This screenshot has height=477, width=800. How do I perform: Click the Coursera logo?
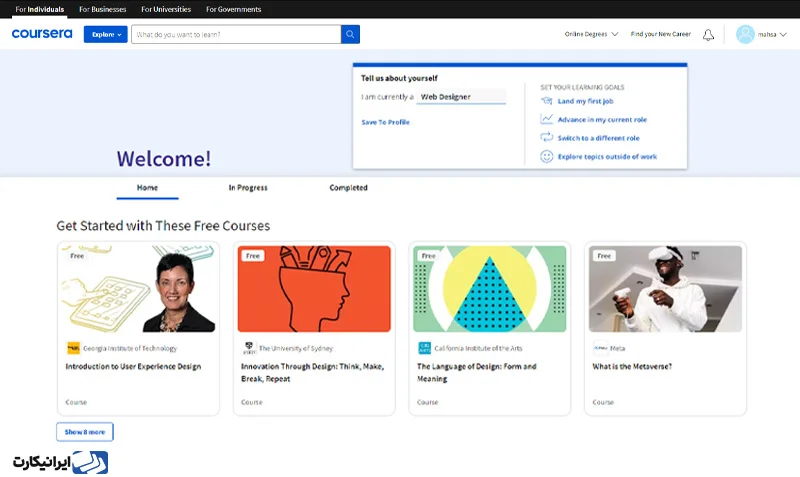point(42,34)
